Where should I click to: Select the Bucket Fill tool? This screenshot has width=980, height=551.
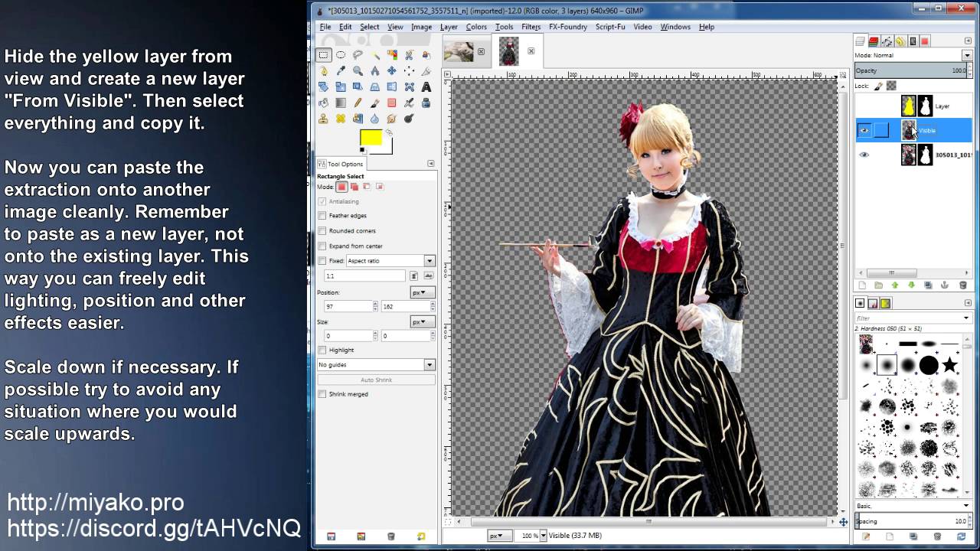[x=324, y=103]
